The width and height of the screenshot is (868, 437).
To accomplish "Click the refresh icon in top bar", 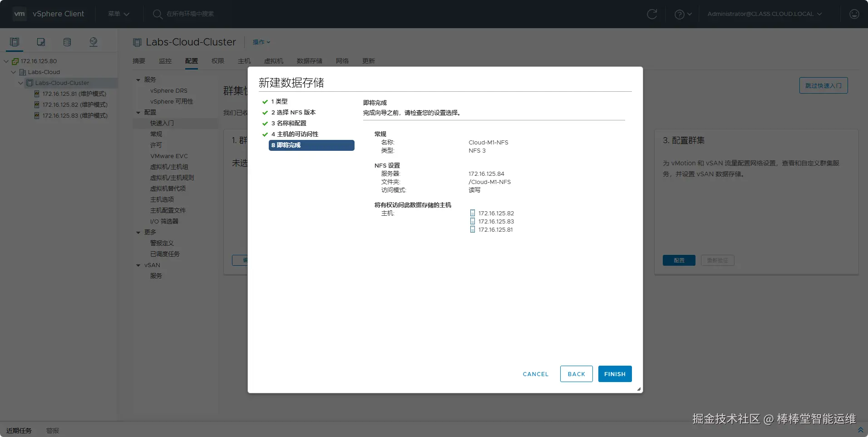I will (652, 14).
